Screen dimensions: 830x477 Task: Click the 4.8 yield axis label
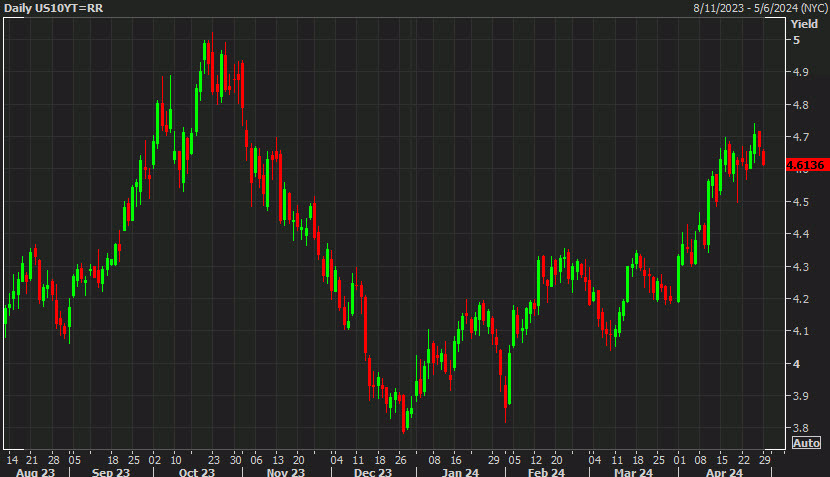point(800,105)
